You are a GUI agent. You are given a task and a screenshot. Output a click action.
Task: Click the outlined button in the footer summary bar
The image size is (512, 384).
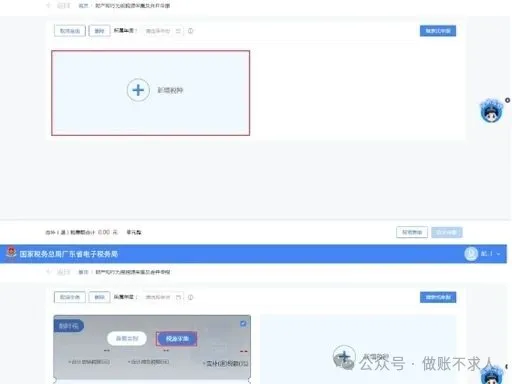412,232
